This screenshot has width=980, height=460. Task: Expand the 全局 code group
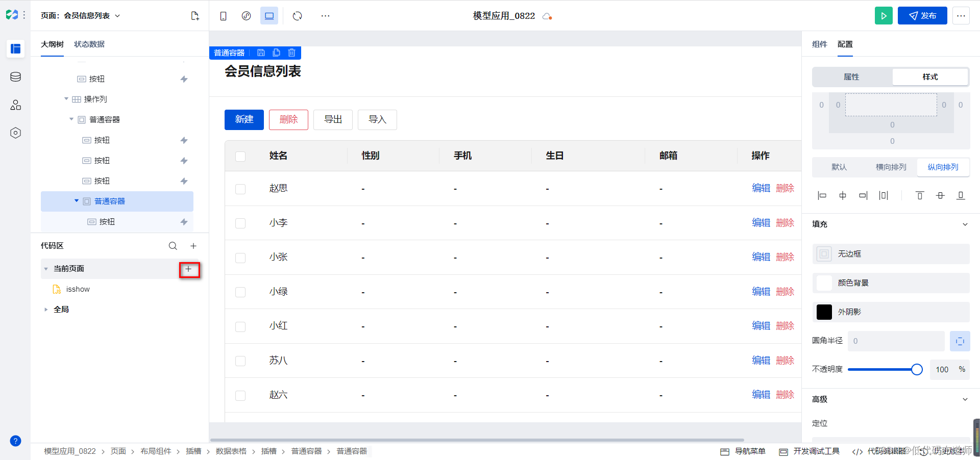(x=46, y=310)
